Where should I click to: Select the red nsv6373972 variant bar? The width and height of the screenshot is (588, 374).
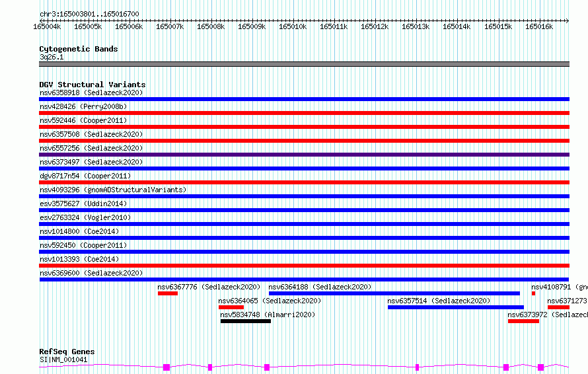[523, 321]
